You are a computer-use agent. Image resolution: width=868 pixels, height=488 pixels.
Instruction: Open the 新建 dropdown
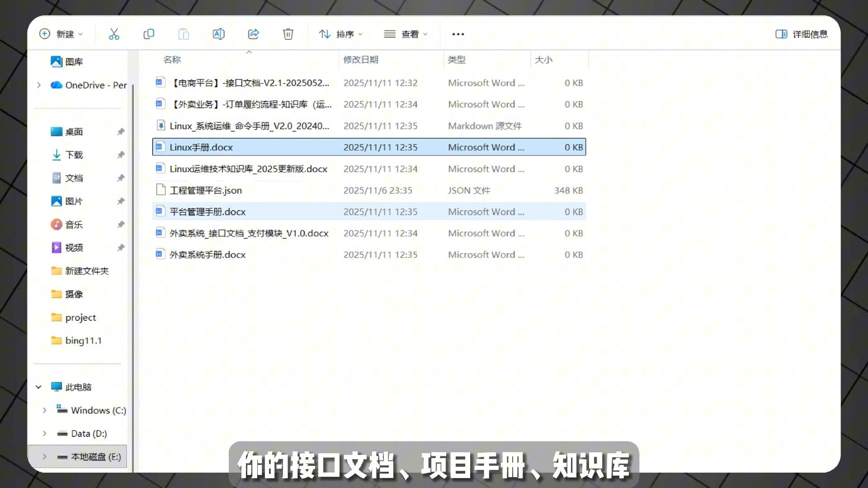pos(61,34)
